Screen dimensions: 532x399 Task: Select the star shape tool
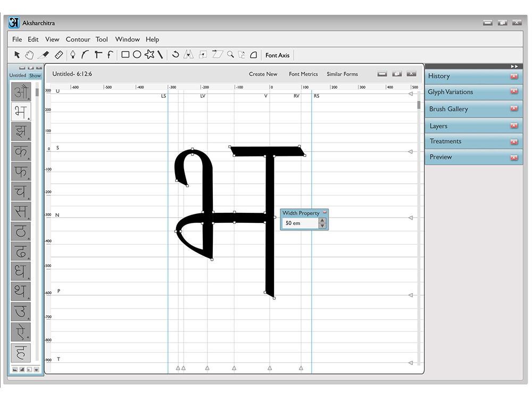(149, 54)
